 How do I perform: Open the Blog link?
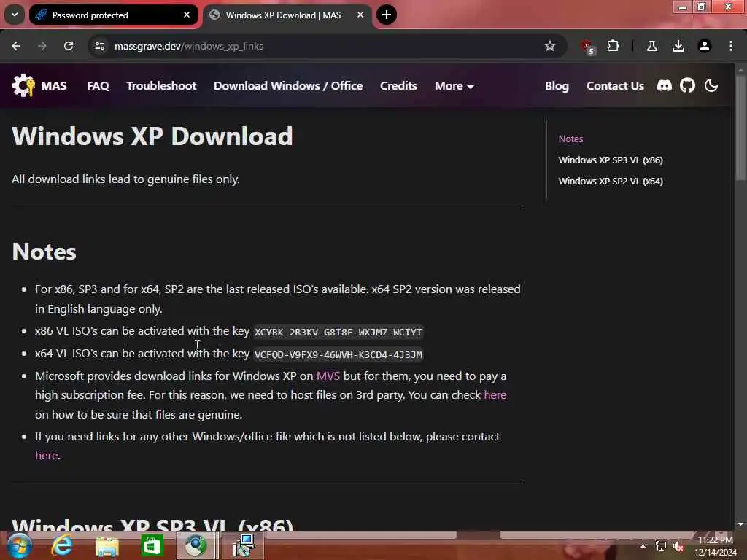point(557,86)
